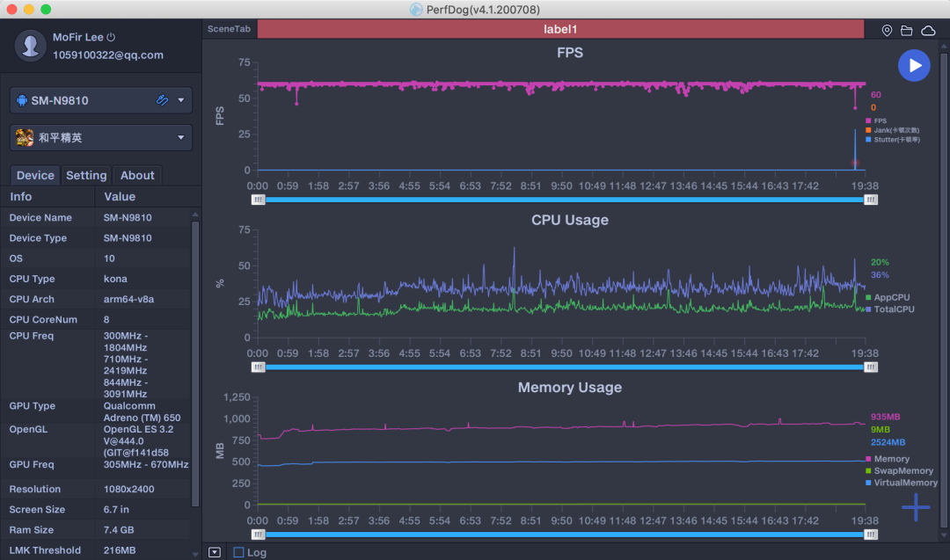Click the 和平精英 game app icon
Image resolution: width=950 pixels, height=560 pixels.
click(x=25, y=137)
